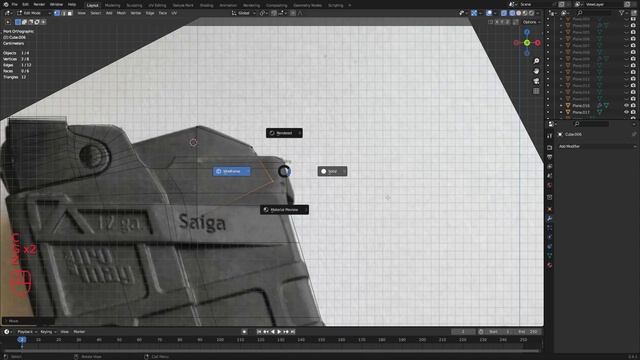
Task: Select solid shading icon in header
Action: 519,13
